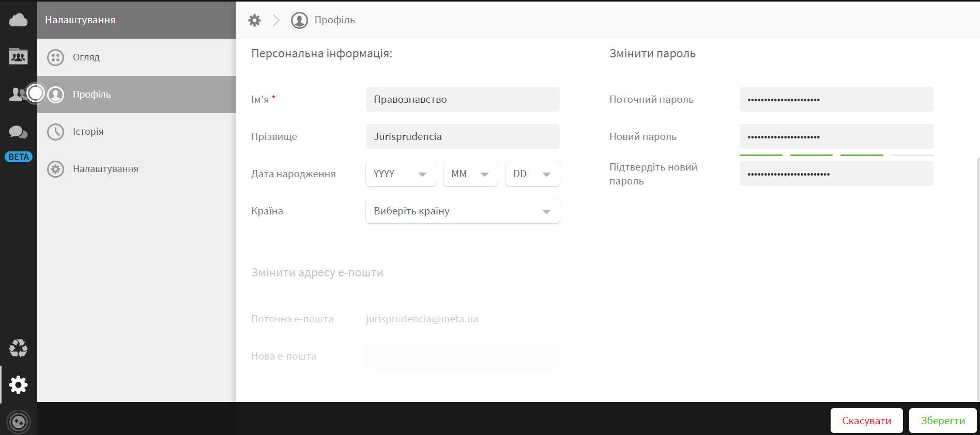Click the Новий пароль password field
Image resolution: width=980 pixels, height=435 pixels.
[836, 136]
